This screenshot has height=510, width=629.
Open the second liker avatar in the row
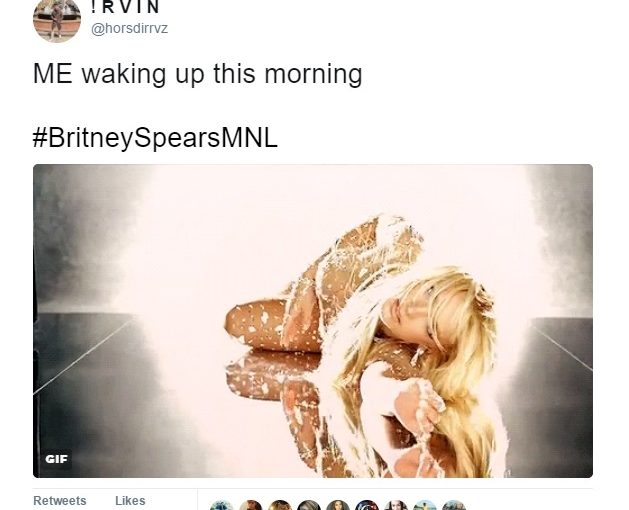(x=251, y=505)
